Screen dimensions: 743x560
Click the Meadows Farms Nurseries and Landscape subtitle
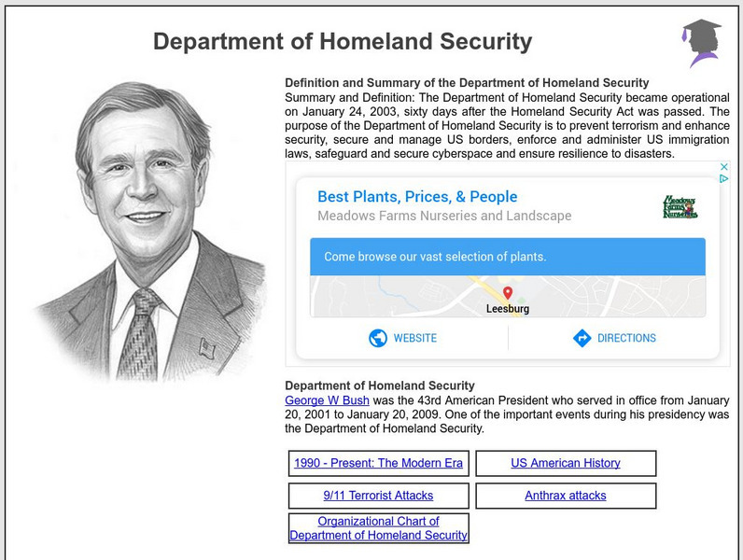click(444, 216)
